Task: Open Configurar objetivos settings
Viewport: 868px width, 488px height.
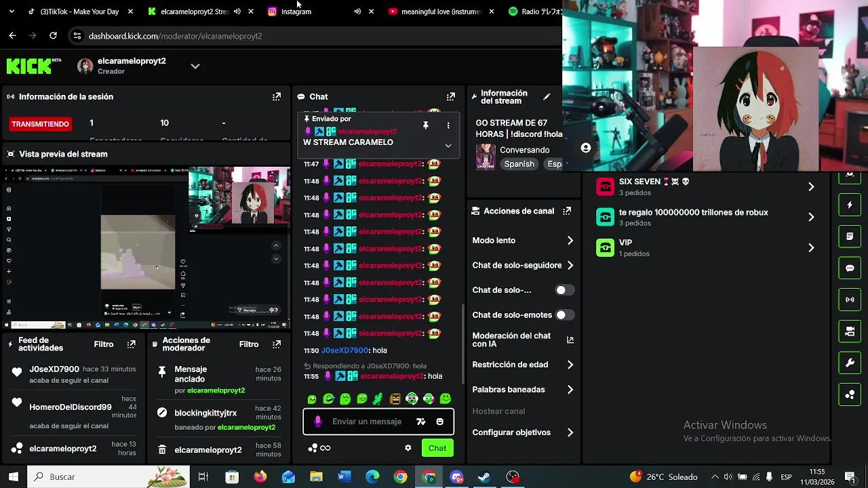Action: [x=523, y=432]
